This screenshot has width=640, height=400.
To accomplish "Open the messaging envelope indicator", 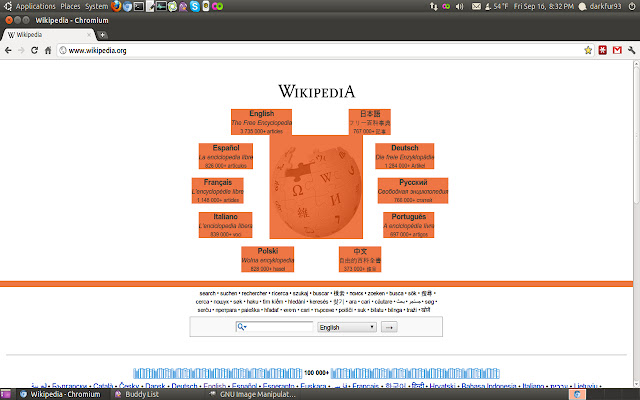I will (476, 6).
